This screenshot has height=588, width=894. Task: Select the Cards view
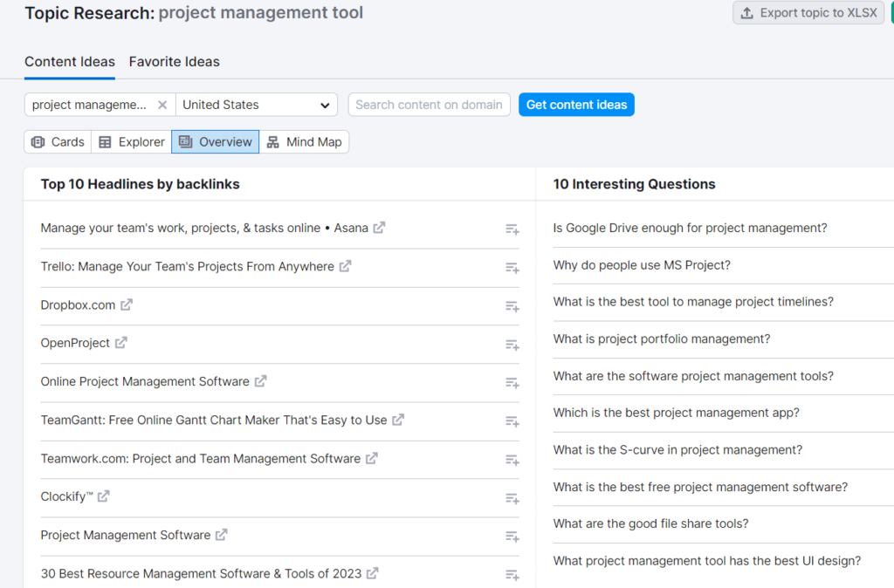(58, 142)
